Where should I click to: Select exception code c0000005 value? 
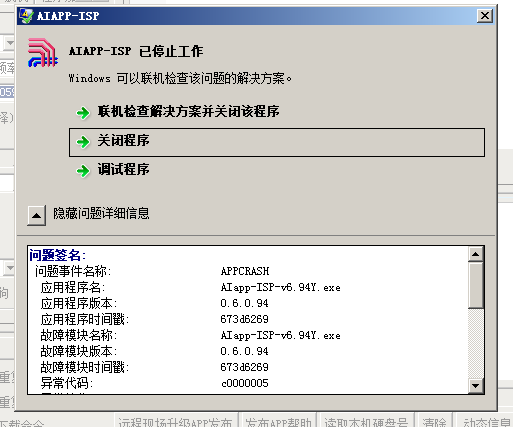245,383
